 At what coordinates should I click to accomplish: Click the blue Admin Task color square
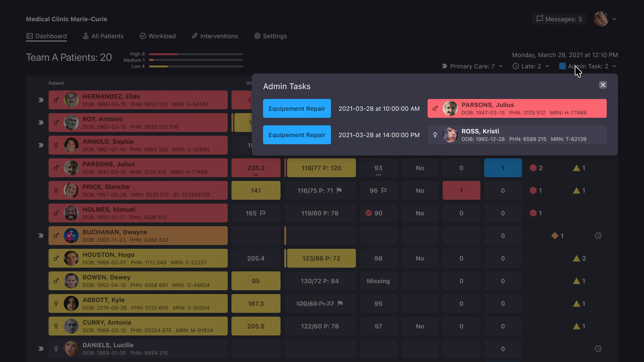click(562, 66)
